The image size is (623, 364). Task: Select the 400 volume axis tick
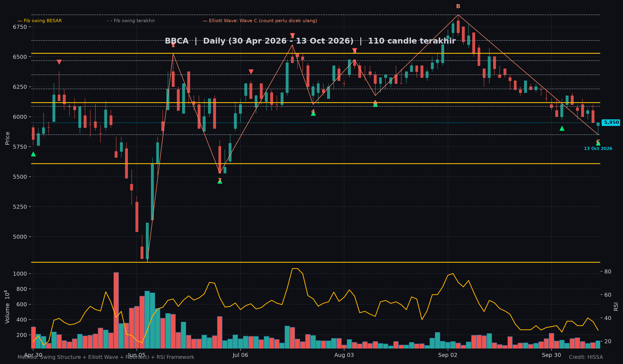(22, 320)
